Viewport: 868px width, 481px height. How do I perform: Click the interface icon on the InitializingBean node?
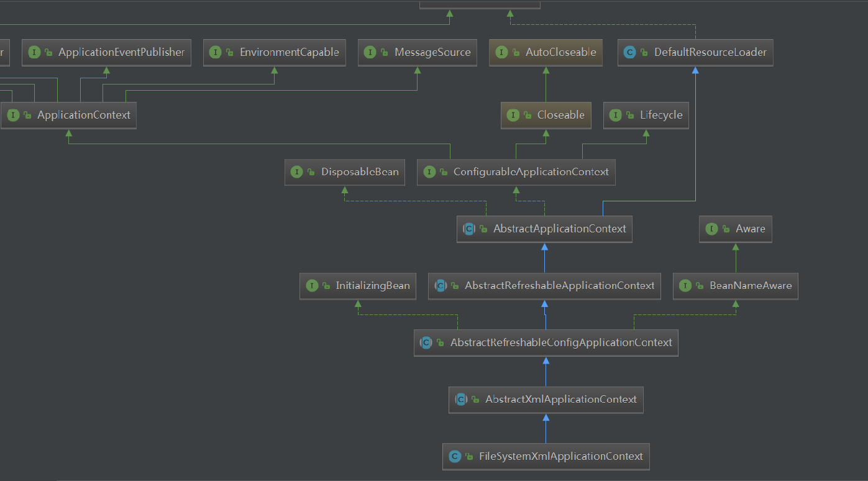[x=312, y=286]
